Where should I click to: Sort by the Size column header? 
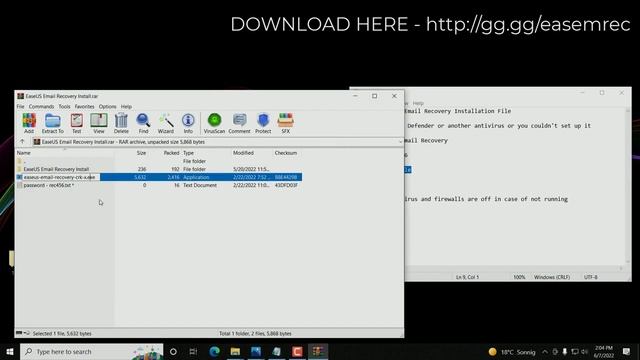(x=141, y=153)
